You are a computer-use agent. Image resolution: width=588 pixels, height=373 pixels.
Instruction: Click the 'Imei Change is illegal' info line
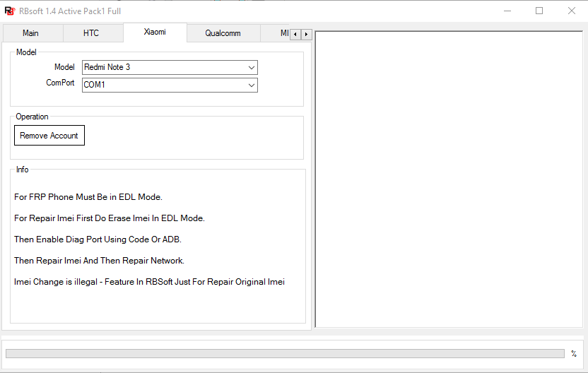(x=149, y=282)
